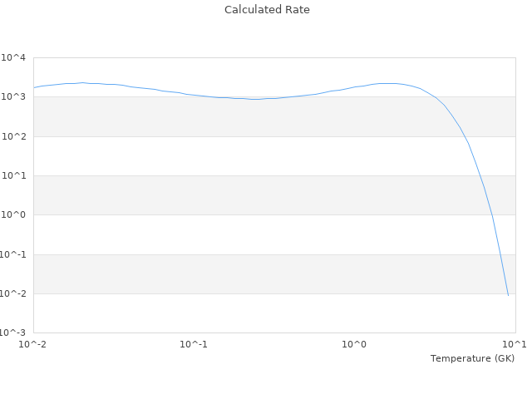Click the 10^0 horizontal axis tick label

355,344
